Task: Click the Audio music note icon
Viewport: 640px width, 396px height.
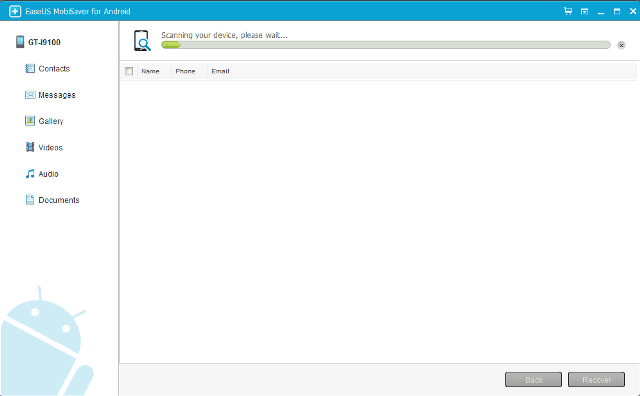Action: click(x=30, y=174)
